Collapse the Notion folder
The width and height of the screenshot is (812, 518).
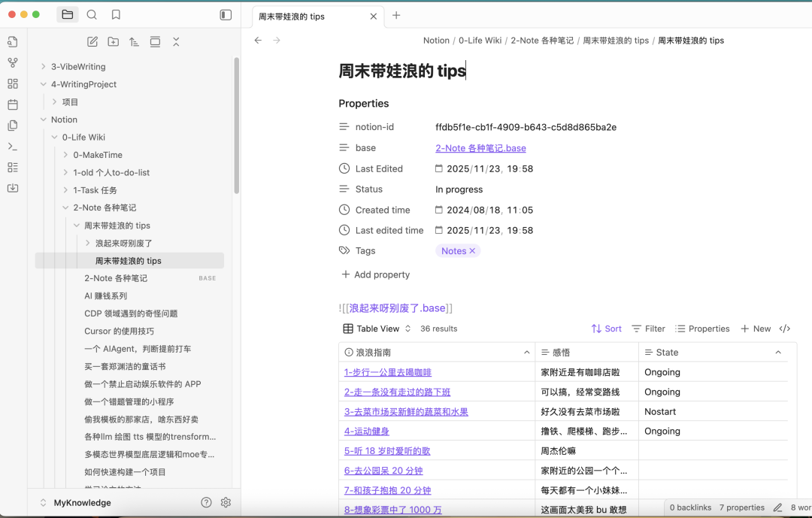[44, 120]
